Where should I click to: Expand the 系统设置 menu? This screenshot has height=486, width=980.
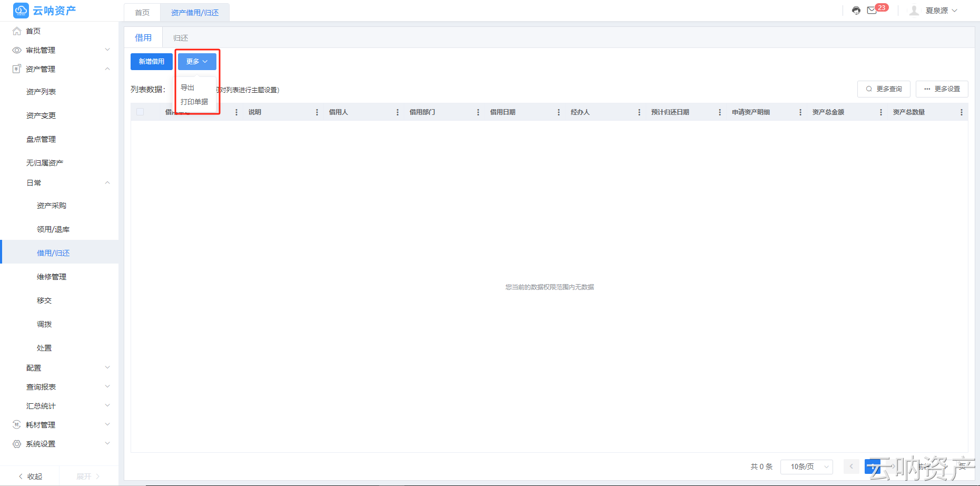point(107,444)
